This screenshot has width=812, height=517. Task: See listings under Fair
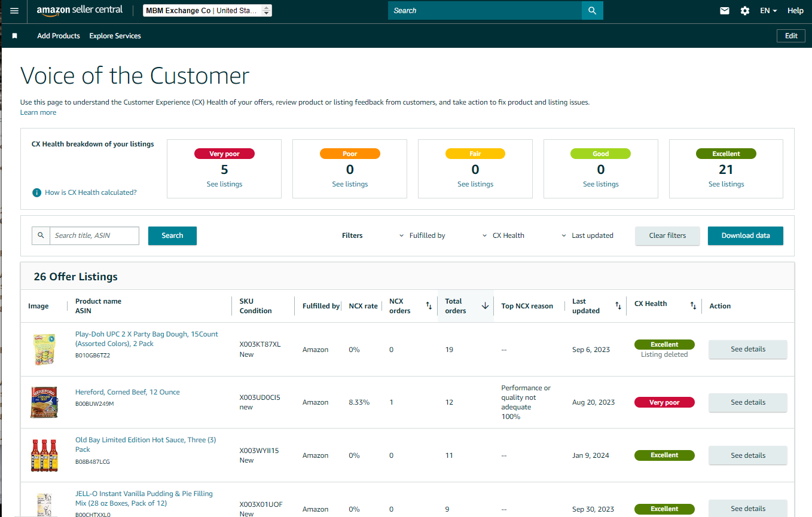click(x=475, y=184)
